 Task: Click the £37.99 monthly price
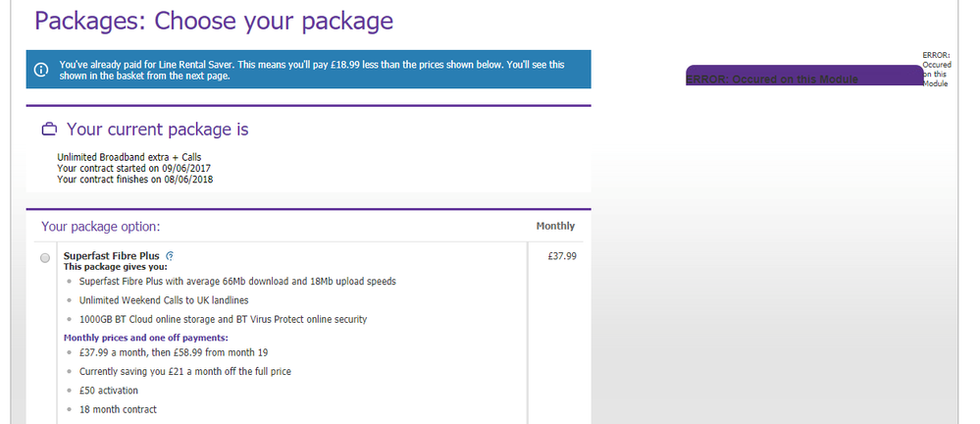[x=561, y=255]
